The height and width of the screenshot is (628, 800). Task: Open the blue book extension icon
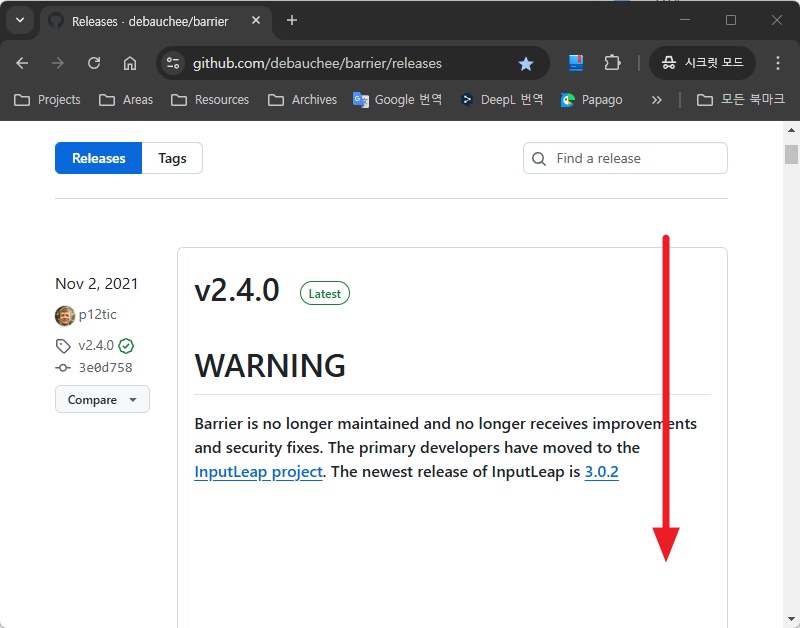(x=576, y=63)
